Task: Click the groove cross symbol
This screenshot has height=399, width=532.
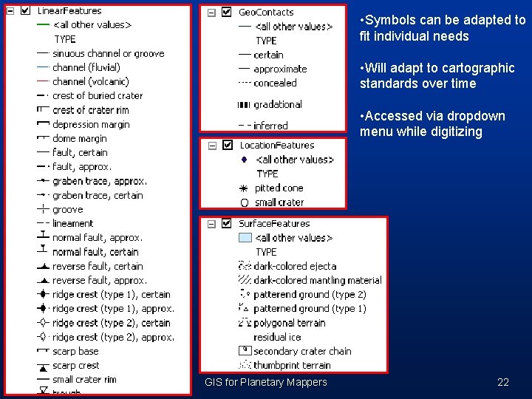Action: (x=43, y=209)
